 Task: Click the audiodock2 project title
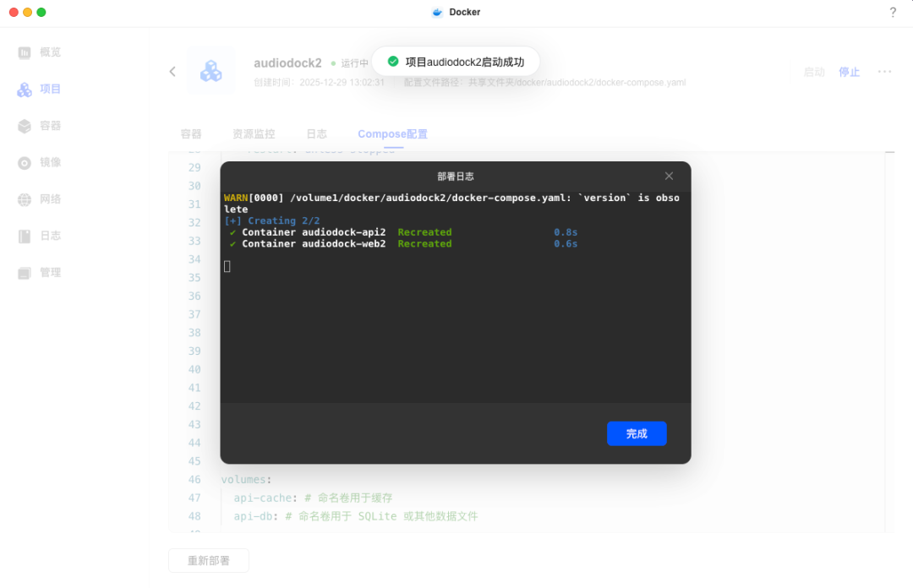pos(287,63)
